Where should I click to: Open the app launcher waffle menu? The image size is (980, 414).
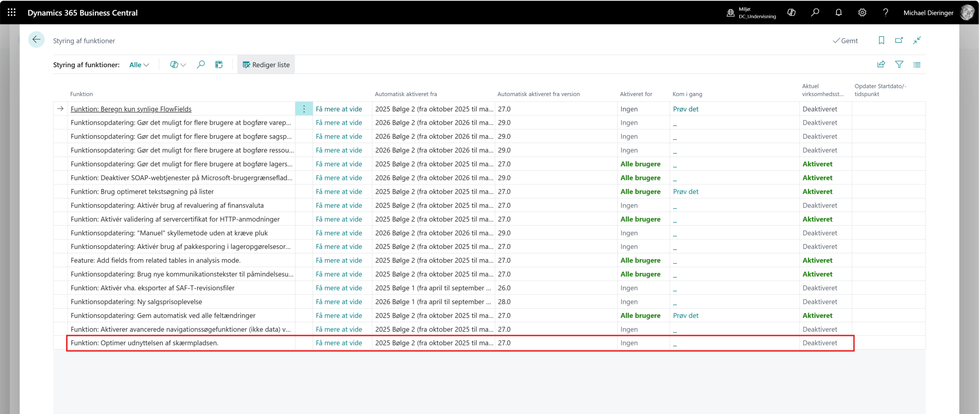12,13
